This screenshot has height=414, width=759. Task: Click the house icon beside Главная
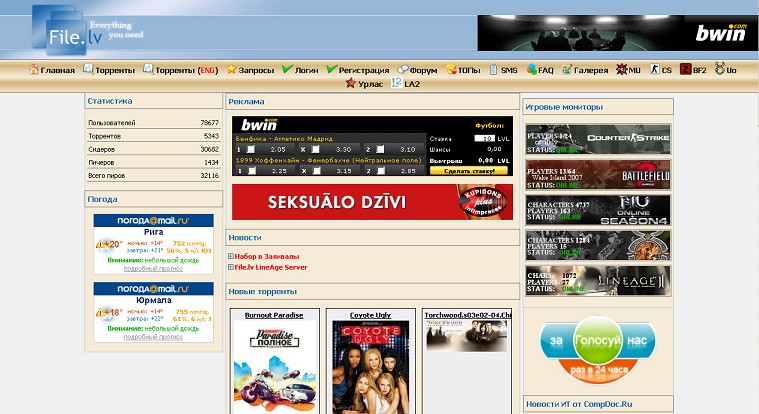(x=33, y=69)
